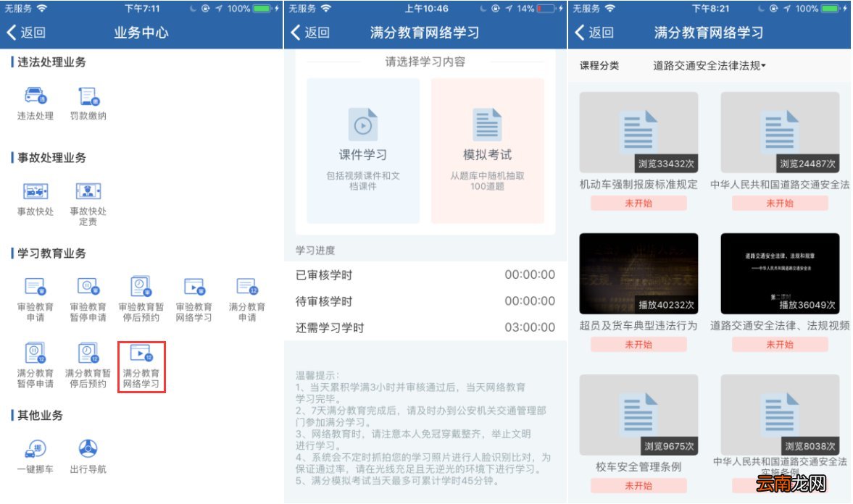The image size is (853, 504).
Task: Play the 道路交通安全法律、法规视频 video
Action: pyautogui.click(x=780, y=274)
